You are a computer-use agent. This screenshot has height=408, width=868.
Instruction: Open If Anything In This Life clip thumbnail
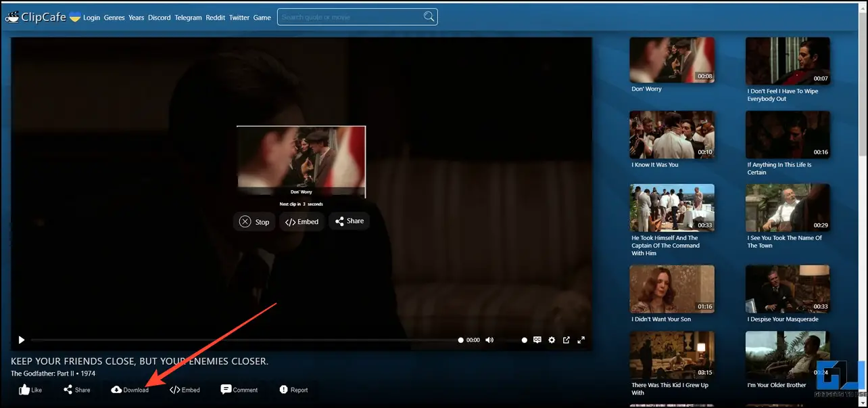(788, 134)
